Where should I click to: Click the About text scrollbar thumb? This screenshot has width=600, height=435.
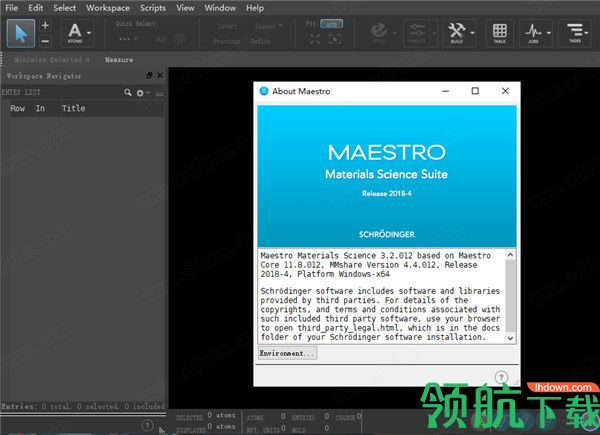pyautogui.click(x=510, y=295)
